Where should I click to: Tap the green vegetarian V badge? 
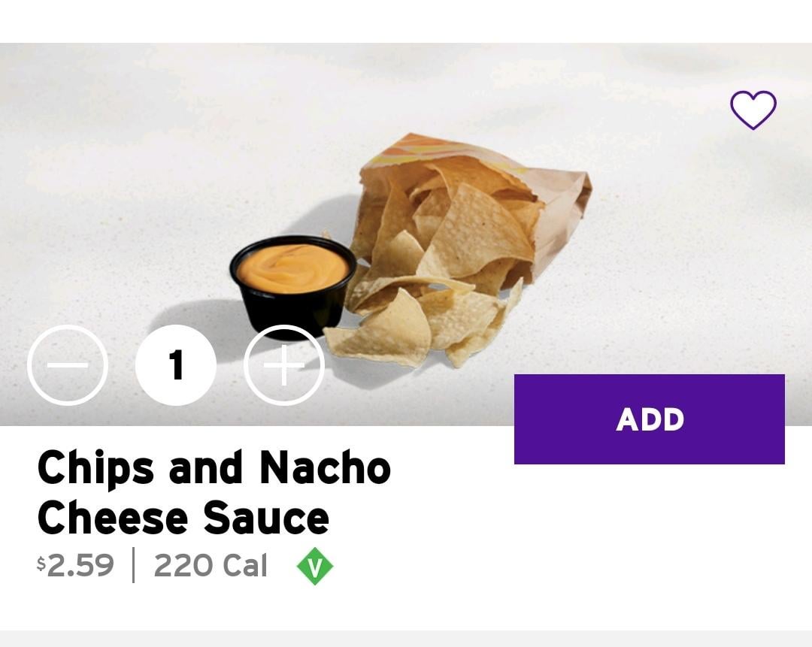[x=315, y=566]
